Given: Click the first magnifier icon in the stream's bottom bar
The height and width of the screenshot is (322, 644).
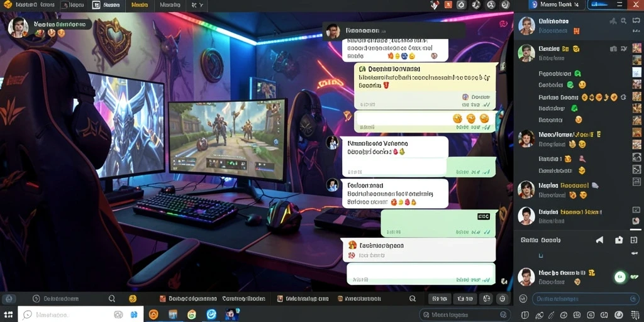Looking at the screenshot, I should click(112, 299).
